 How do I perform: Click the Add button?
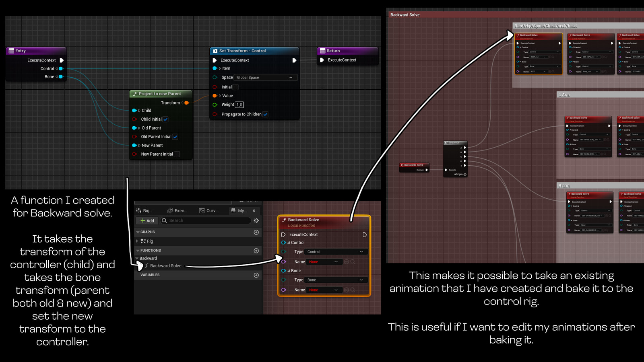pos(147,221)
